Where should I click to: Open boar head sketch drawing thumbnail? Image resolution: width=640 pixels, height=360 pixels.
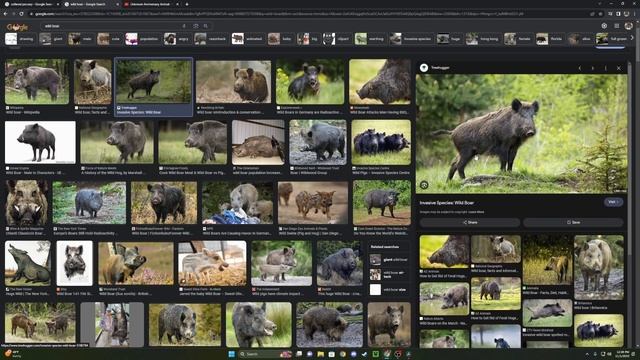click(74, 263)
